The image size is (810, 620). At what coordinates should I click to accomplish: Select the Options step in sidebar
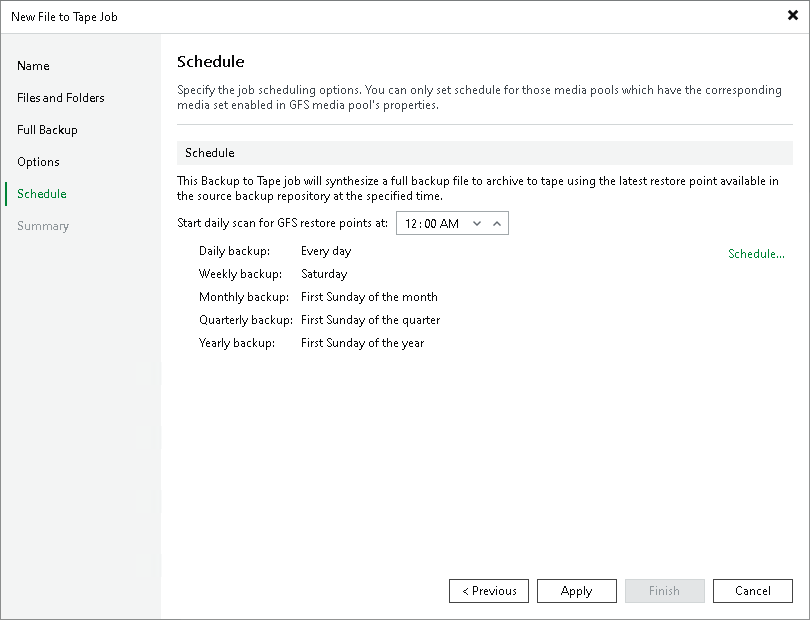[x=38, y=162]
